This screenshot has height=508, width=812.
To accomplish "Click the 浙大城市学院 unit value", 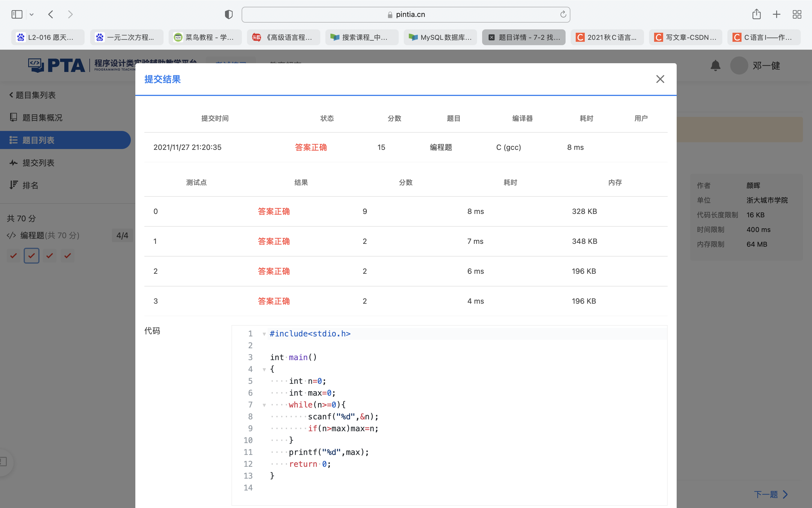I will 767,200.
